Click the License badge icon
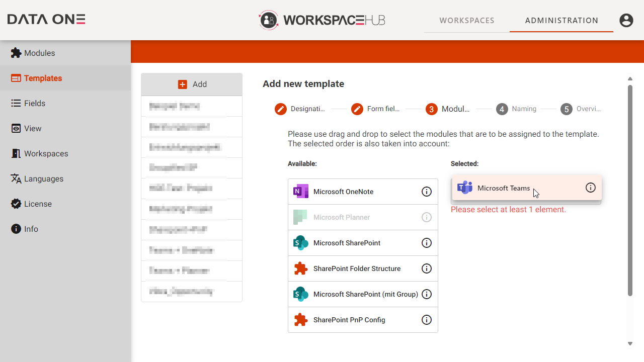644x362 pixels. click(x=16, y=204)
